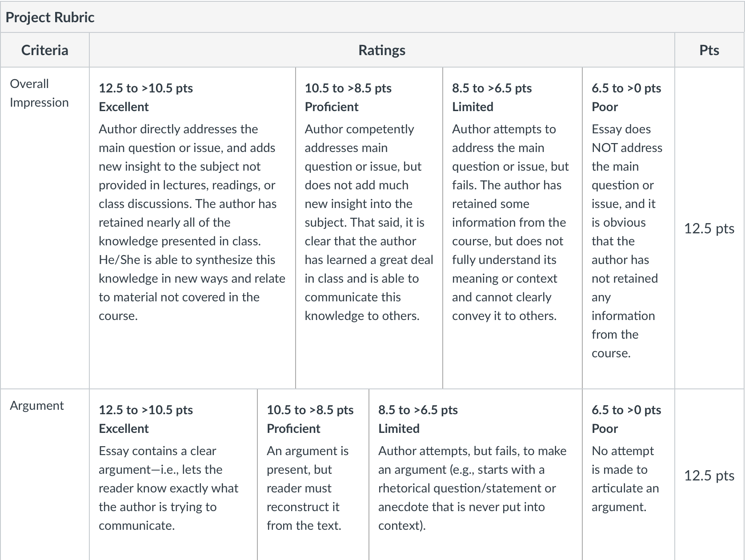
Task: Click the '8.5 to >6.5 pts' Overall Impression range
Action: 492,88
